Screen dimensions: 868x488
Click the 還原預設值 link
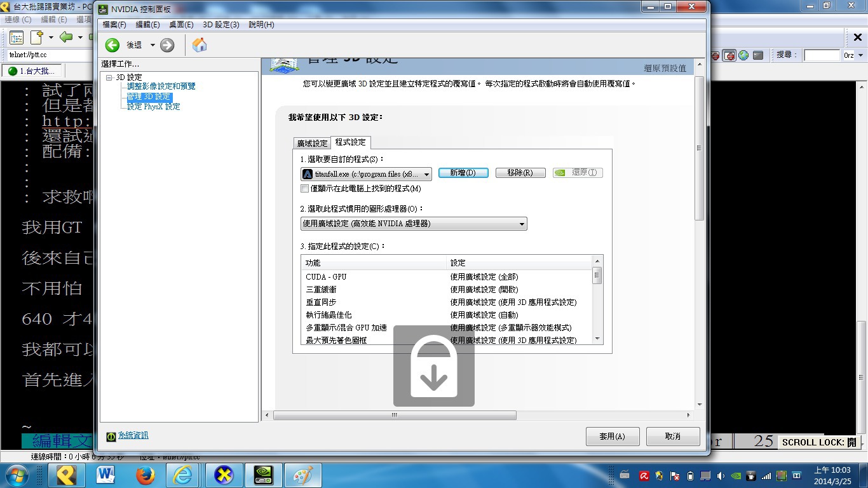click(x=665, y=68)
